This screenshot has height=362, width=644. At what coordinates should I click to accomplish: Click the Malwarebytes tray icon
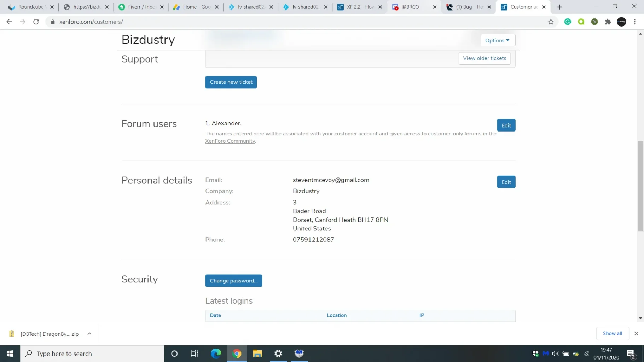pyautogui.click(x=545, y=354)
